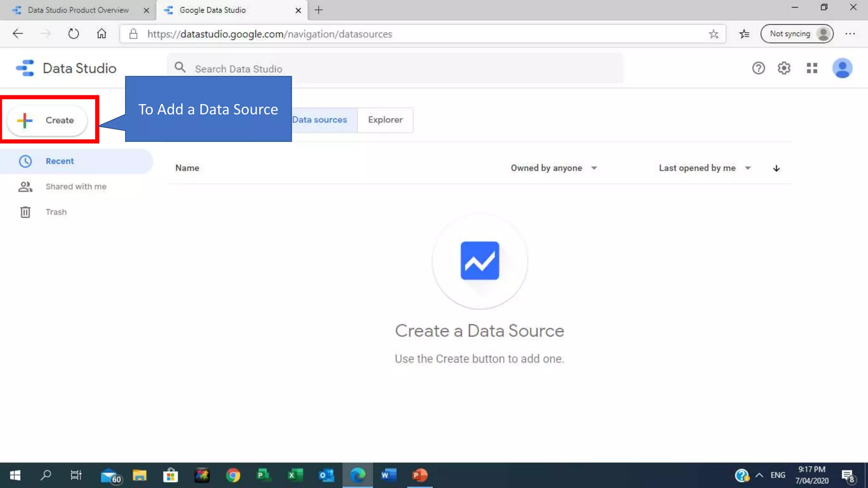Show hidden system tray icons
This screenshot has width=868, height=488.
coord(759,475)
